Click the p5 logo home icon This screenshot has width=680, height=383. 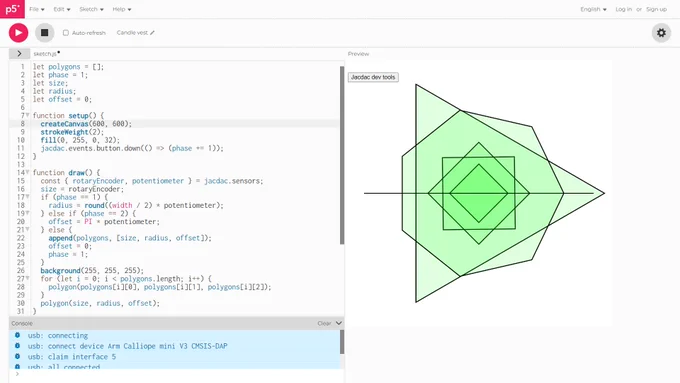point(12,9)
